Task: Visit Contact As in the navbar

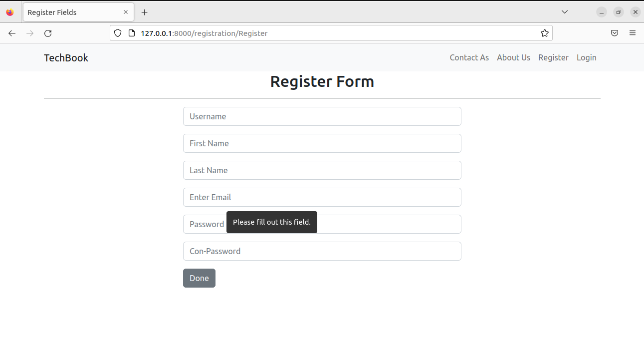Action: pyautogui.click(x=469, y=57)
